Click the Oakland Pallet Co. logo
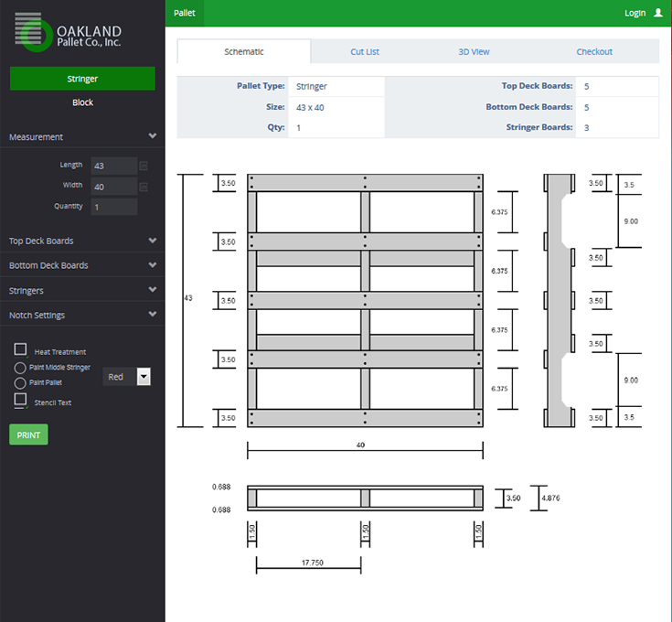672x622 pixels. 69,33
